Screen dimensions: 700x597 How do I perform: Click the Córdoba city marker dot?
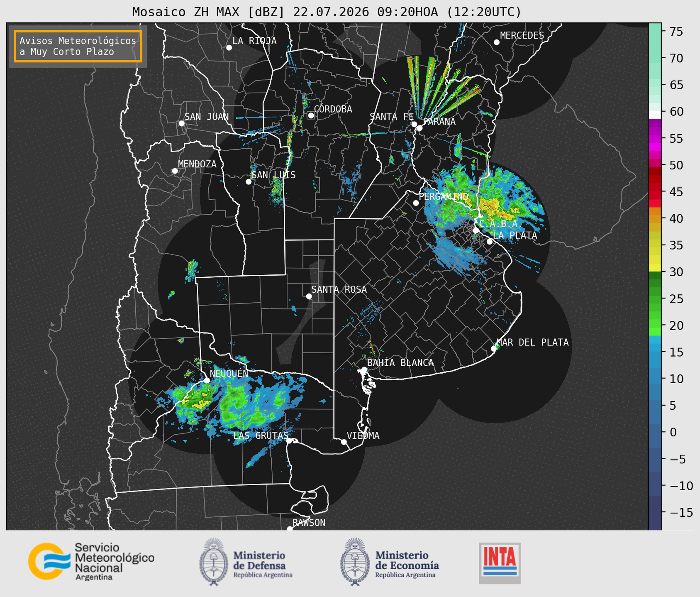(311, 115)
